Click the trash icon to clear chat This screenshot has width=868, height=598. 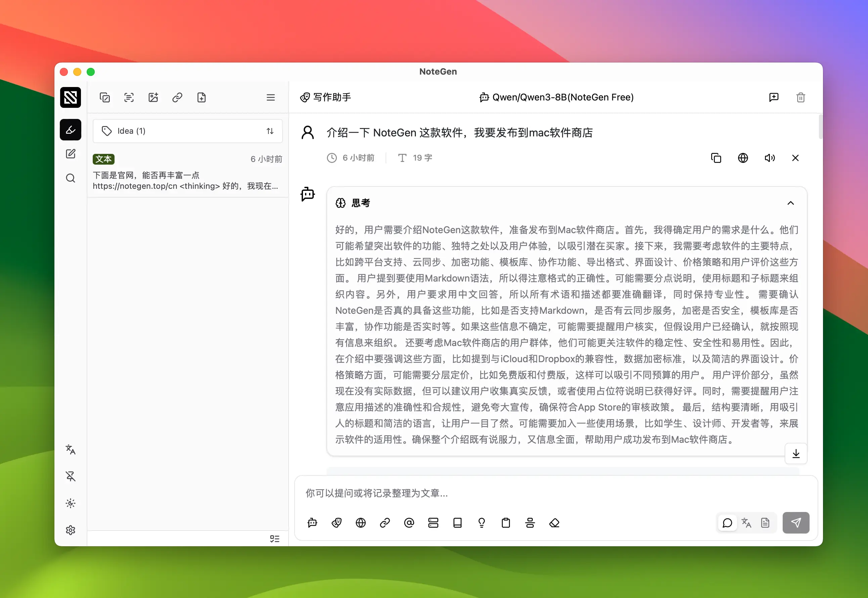point(800,97)
